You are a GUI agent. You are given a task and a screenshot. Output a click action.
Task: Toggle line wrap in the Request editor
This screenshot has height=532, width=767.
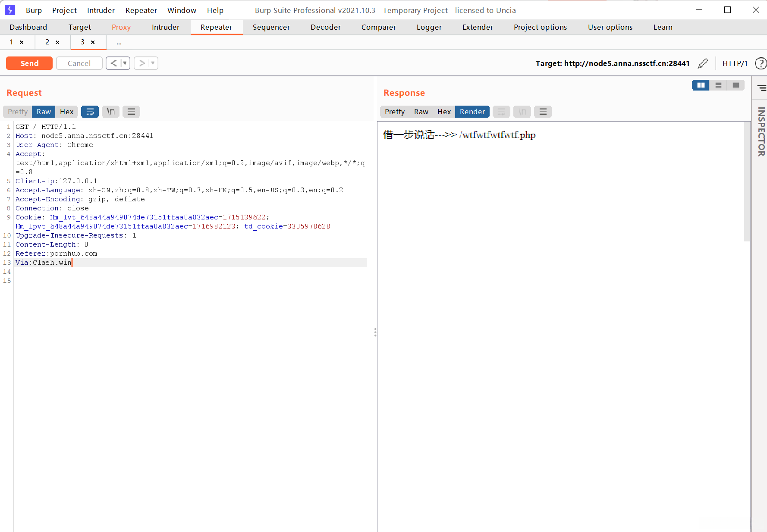(90, 112)
